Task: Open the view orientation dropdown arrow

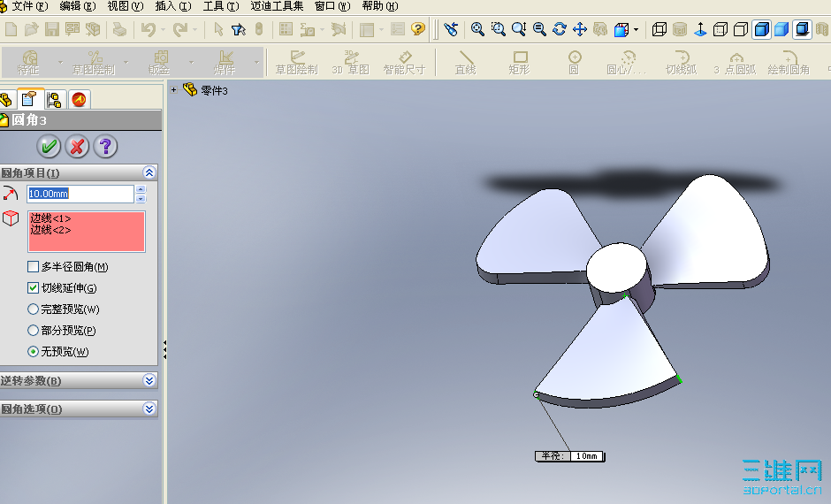Action: pos(636,30)
